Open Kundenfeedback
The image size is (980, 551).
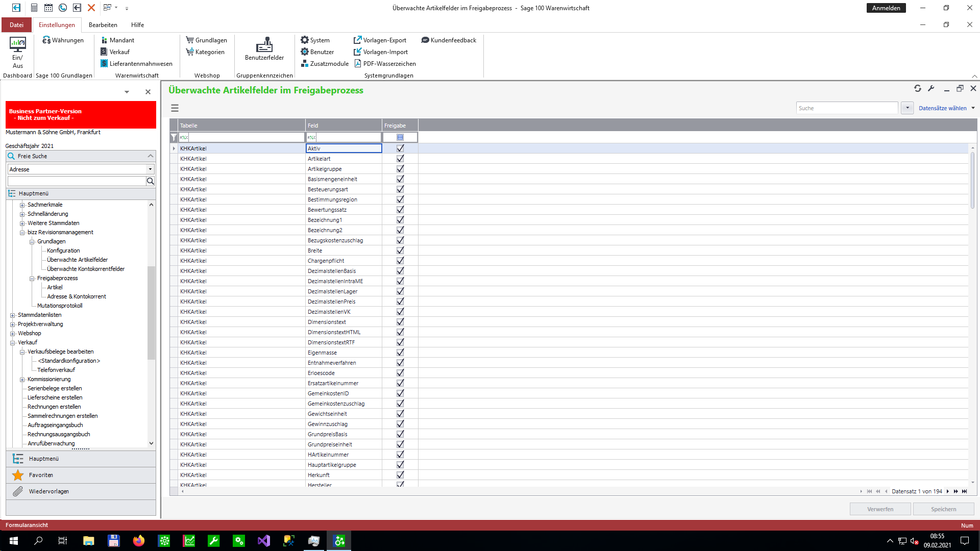449,40
